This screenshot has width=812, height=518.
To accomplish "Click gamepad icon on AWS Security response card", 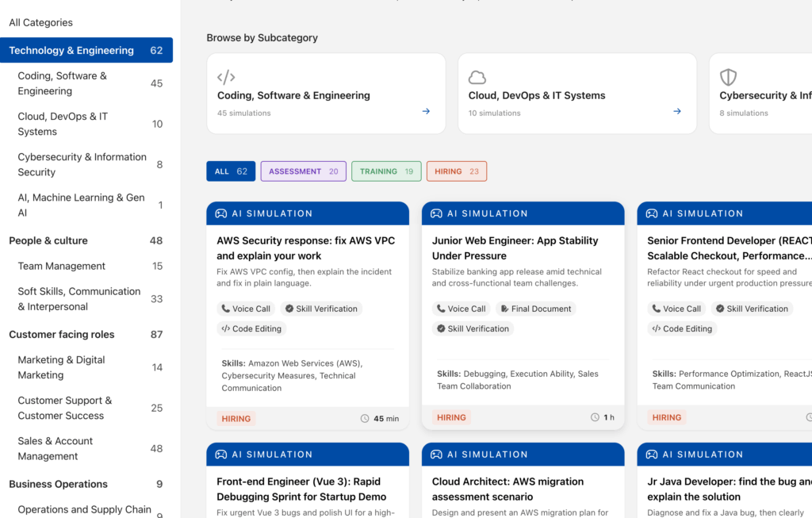I will coord(221,213).
